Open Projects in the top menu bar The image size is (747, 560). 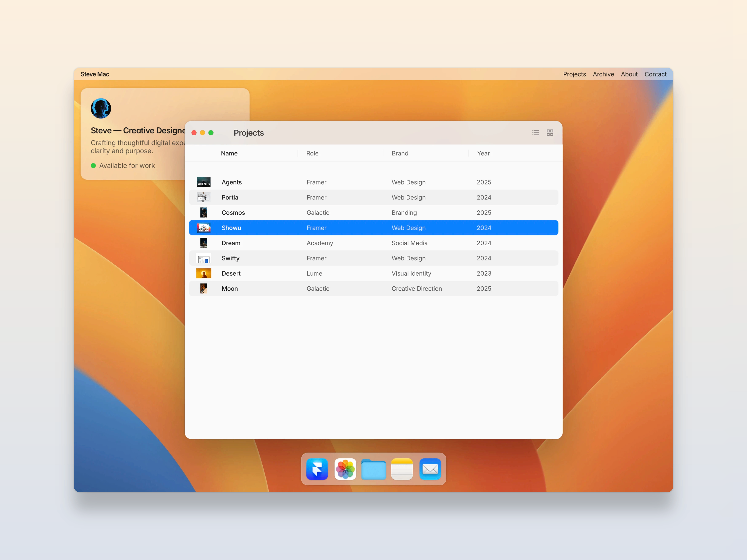(x=574, y=74)
